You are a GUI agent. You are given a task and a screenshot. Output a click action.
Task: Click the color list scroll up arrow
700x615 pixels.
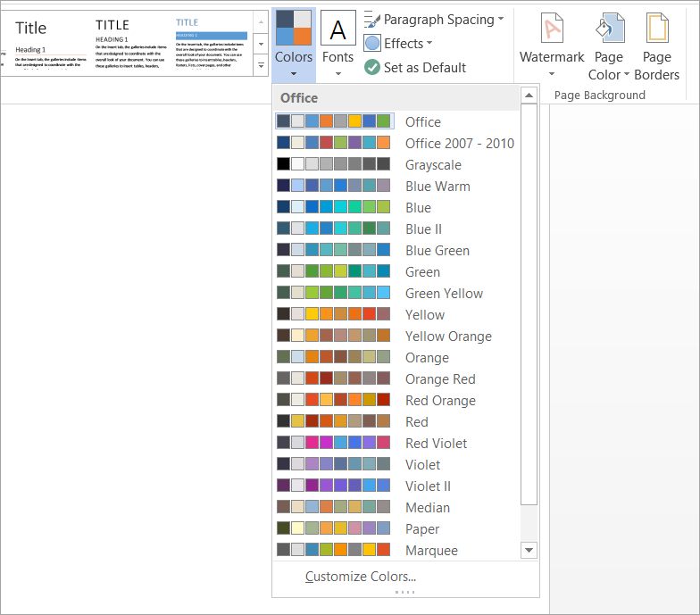(x=529, y=95)
